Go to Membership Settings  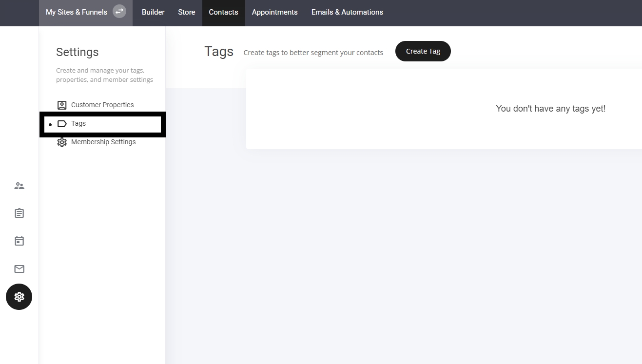pos(103,142)
